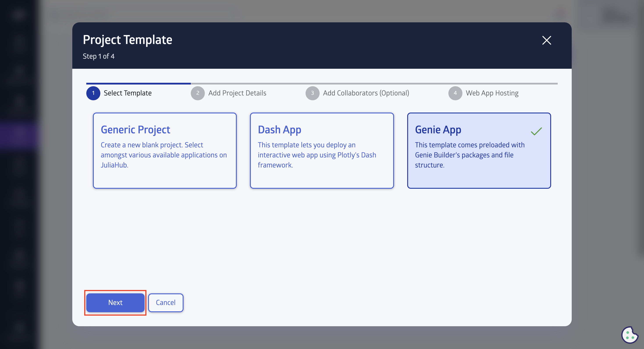Select the Generic Project template card

pos(165,151)
